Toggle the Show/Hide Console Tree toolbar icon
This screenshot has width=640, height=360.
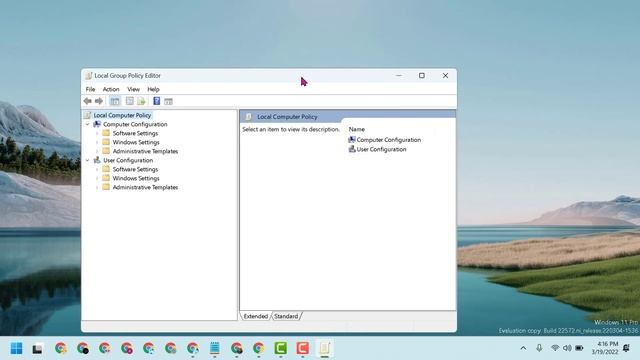(x=115, y=101)
